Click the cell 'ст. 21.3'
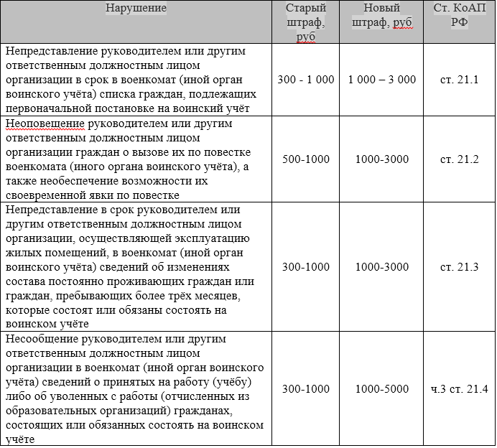Viewport: 497px width, 448px height. (x=459, y=267)
